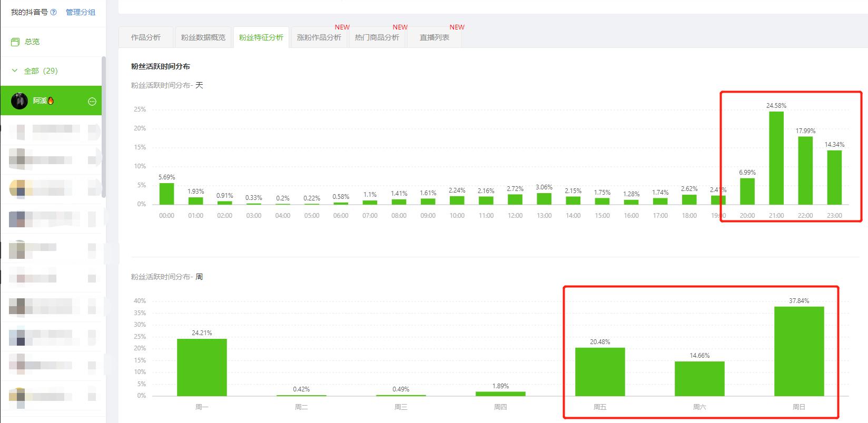Viewport: 868px width, 423px height.
Task: Click the 10:00 bar showing 2.24%
Action: [x=457, y=200]
